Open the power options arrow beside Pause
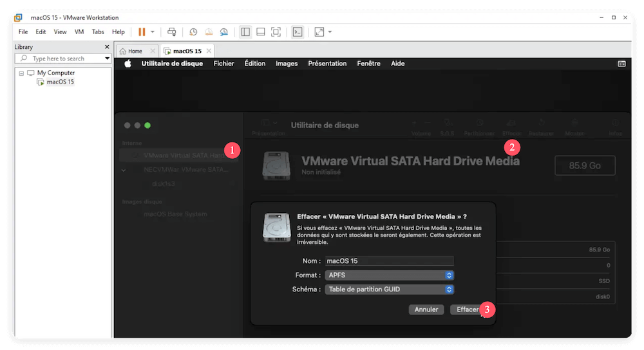The width and height of the screenshot is (644, 350). [x=153, y=32]
